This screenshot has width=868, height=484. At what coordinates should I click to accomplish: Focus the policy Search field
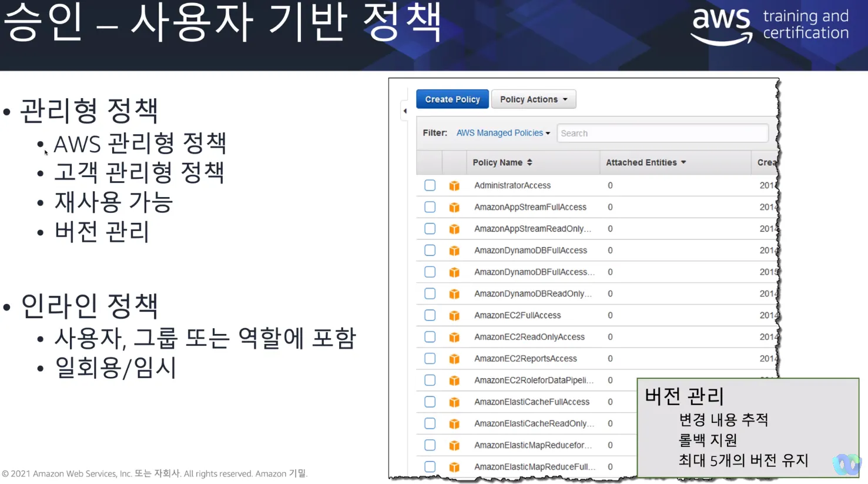click(662, 133)
